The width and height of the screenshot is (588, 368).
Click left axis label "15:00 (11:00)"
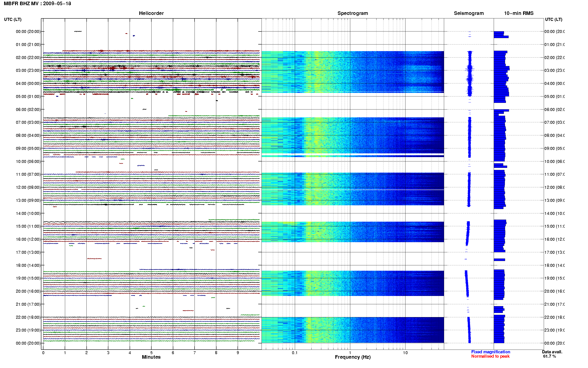click(x=28, y=226)
